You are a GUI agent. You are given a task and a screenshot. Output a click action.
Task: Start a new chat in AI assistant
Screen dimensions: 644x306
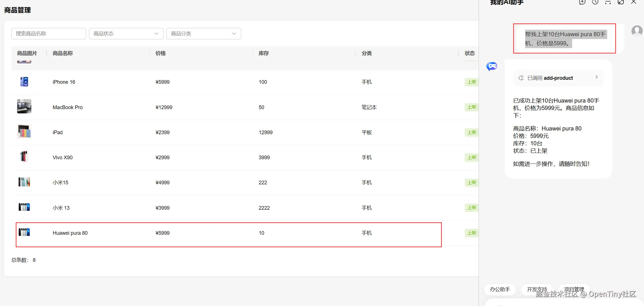pyautogui.click(x=582, y=2)
